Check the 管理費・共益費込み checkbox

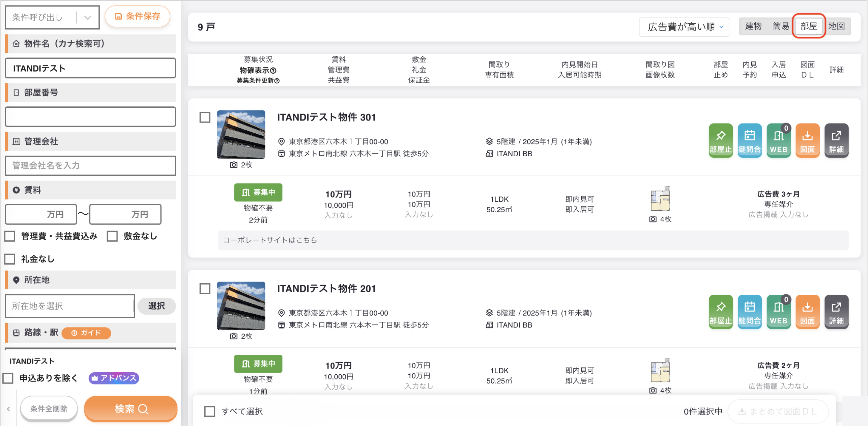(x=10, y=236)
